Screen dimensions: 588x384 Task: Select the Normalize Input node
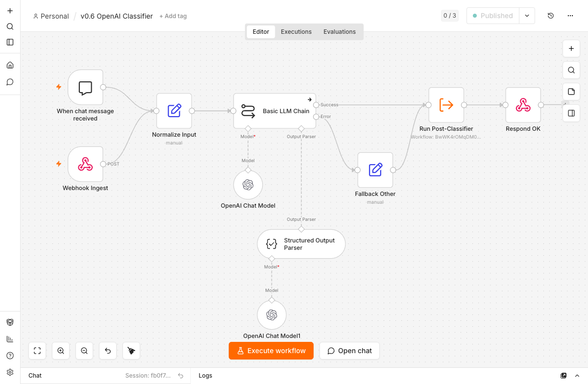pyautogui.click(x=174, y=111)
